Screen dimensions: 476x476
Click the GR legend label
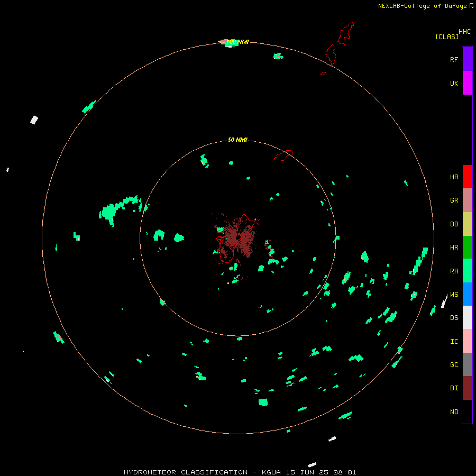(454, 200)
